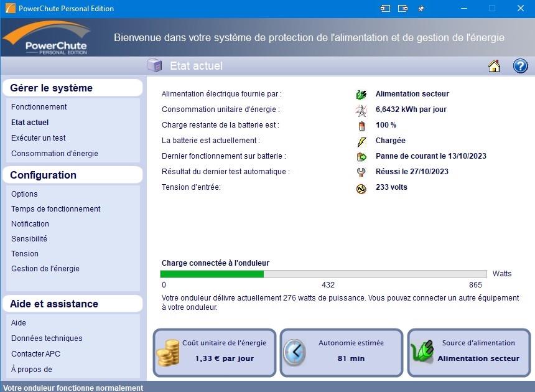Image resolution: width=535 pixels, height=392 pixels.
Task: Click the gold coins icon in energy cost card
Action: [x=168, y=352]
